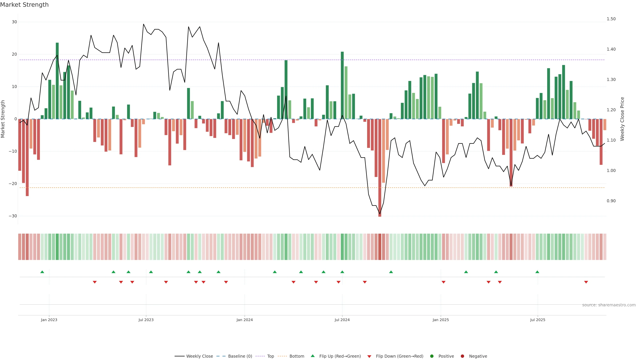Click the Positive green circle legend icon
Screen dimensions: 644x362
[x=432, y=356]
